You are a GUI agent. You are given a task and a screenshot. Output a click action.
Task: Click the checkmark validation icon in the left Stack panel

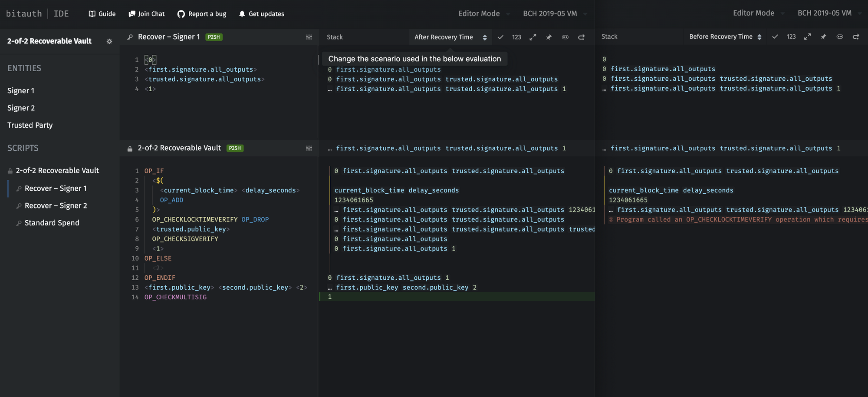[x=500, y=37]
